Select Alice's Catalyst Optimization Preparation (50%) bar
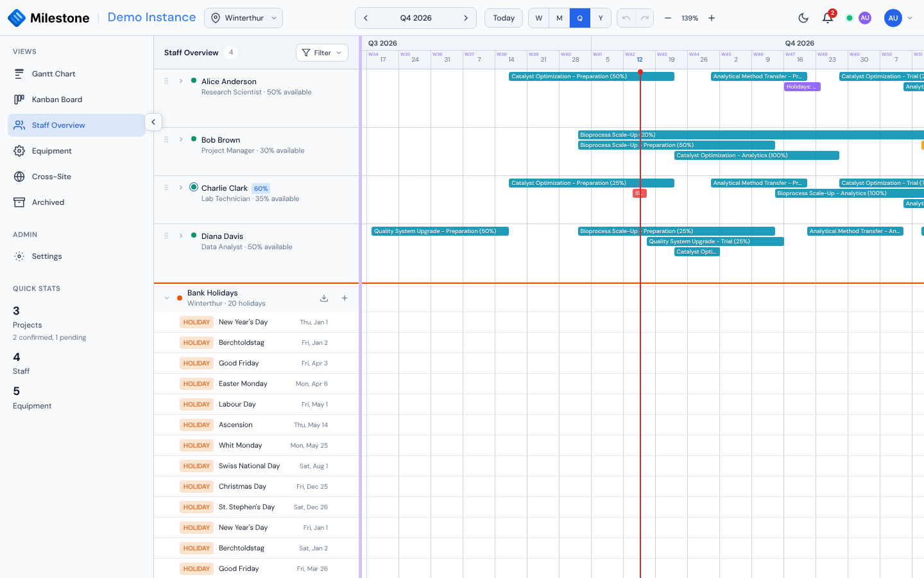924x578 pixels. pos(591,76)
